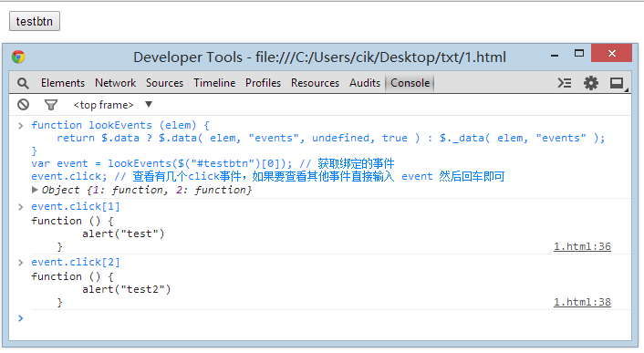Select the <top frame> context selector
The width and height of the screenshot is (644, 353).
(x=103, y=105)
